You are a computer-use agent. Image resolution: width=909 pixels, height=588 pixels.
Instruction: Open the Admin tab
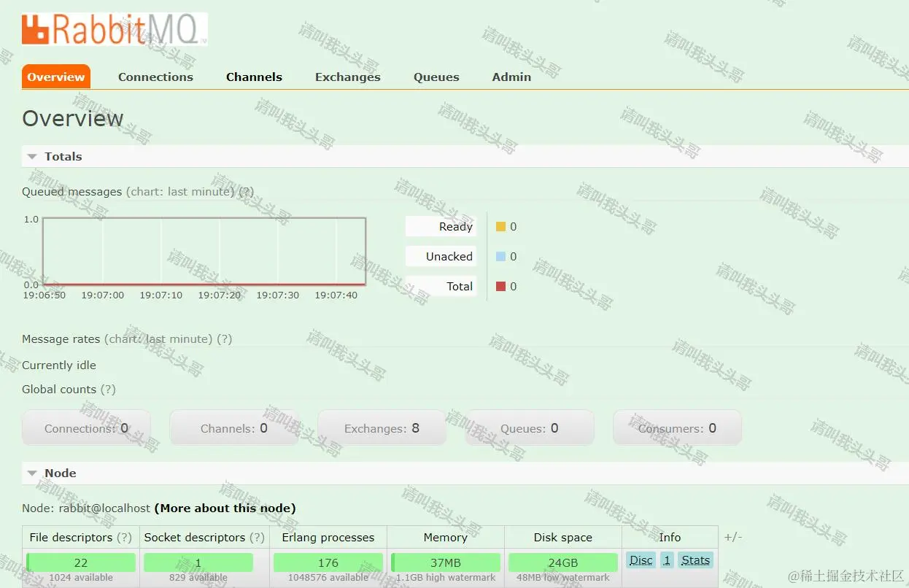pyautogui.click(x=511, y=77)
